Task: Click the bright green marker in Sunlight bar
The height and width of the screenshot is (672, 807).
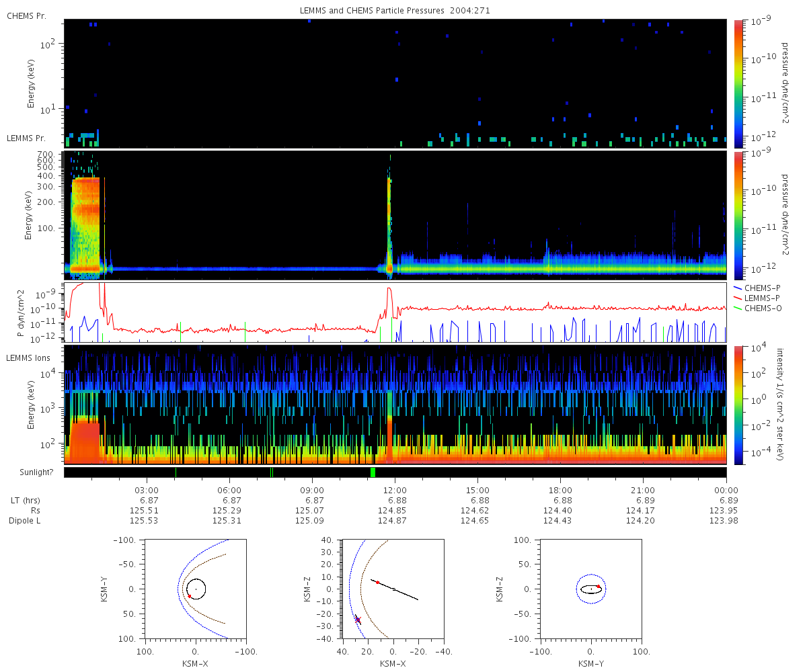Action: point(373,472)
